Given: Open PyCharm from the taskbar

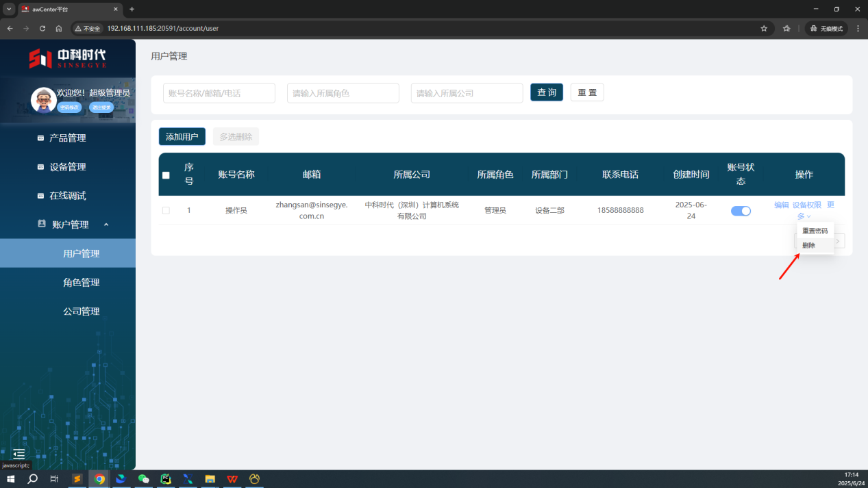Looking at the screenshot, I should [165, 479].
